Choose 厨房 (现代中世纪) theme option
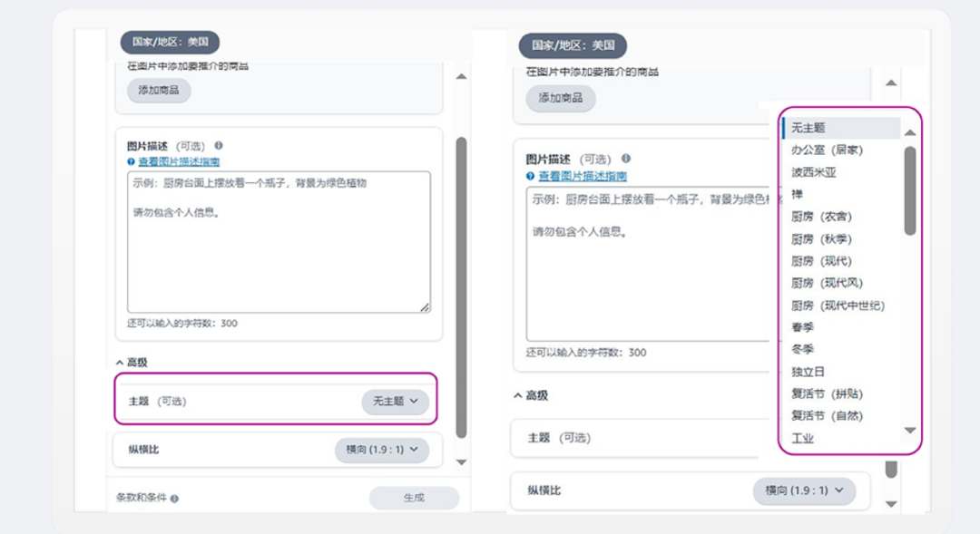980x534 pixels. [838, 306]
